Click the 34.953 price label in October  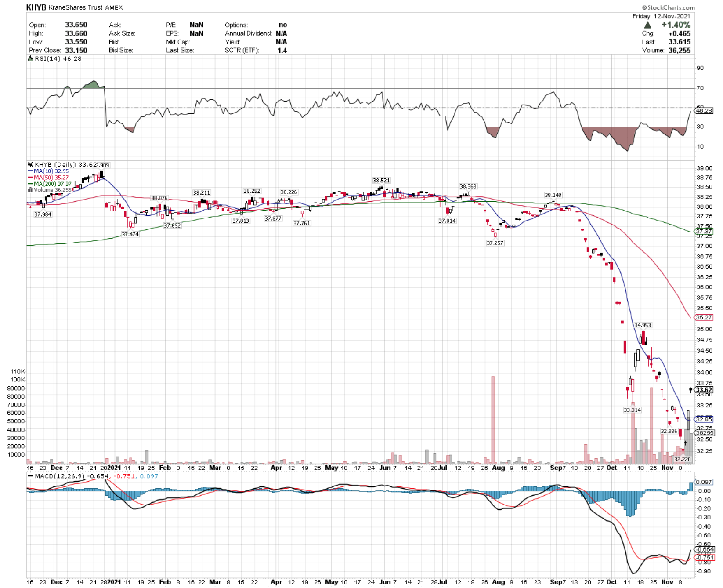tap(643, 325)
